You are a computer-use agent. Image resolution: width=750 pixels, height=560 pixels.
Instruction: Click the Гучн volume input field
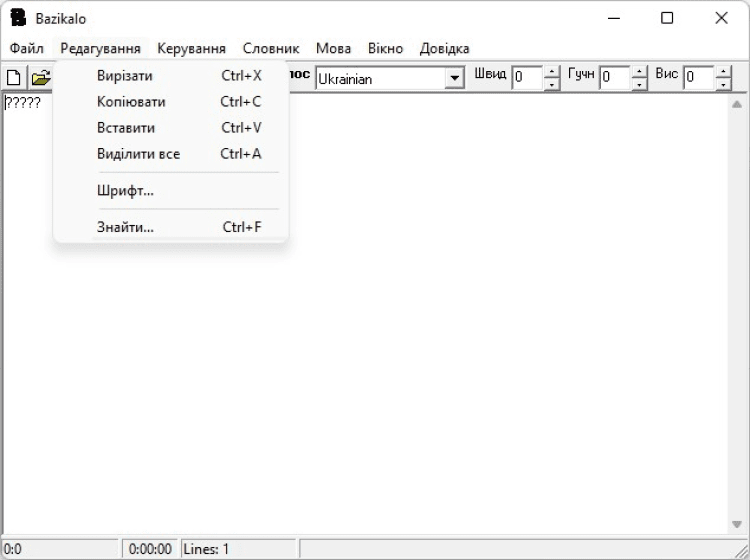click(x=616, y=77)
